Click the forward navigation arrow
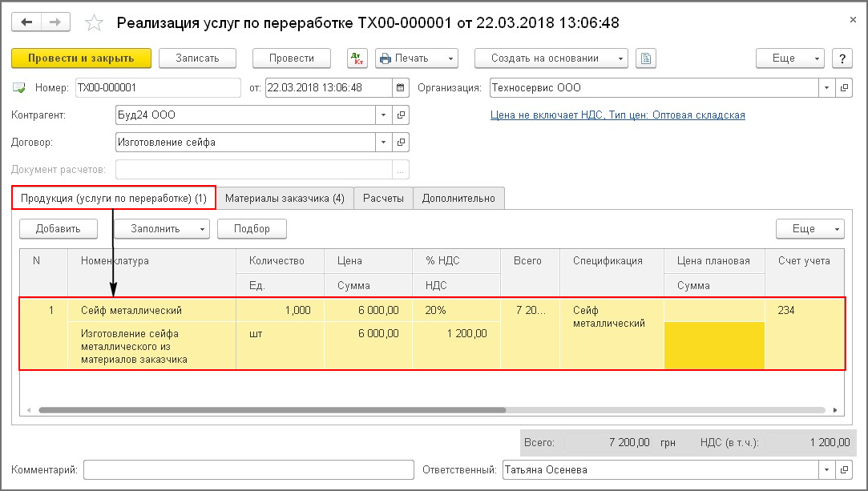The width and height of the screenshot is (868, 491). pos(54,22)
